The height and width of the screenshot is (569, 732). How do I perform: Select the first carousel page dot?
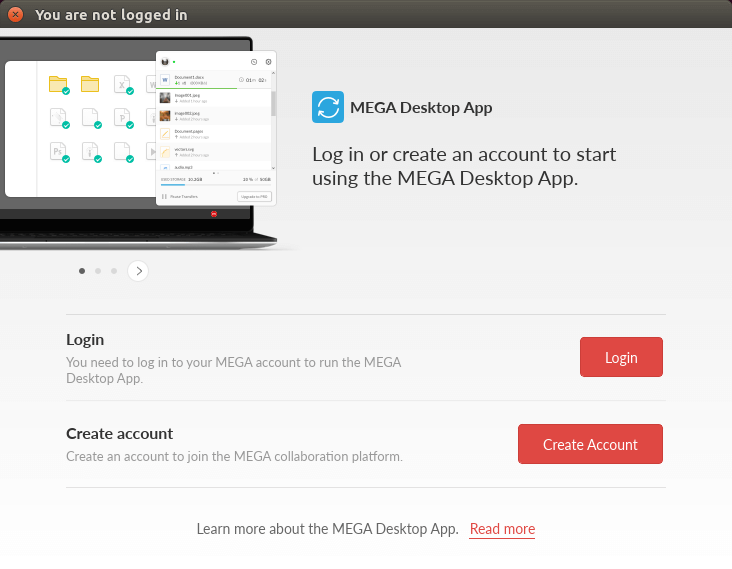point(82,270)
